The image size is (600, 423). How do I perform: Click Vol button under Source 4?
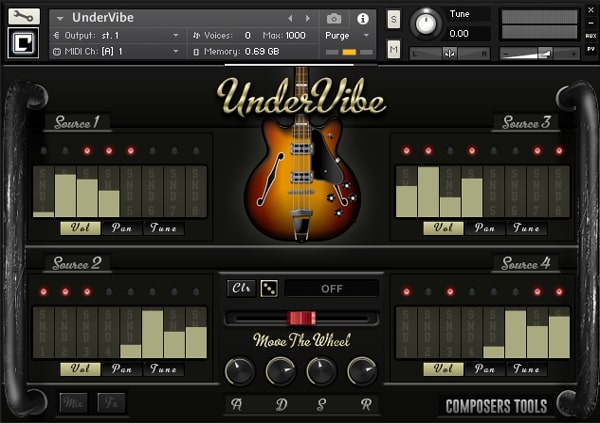click(443, 369)
